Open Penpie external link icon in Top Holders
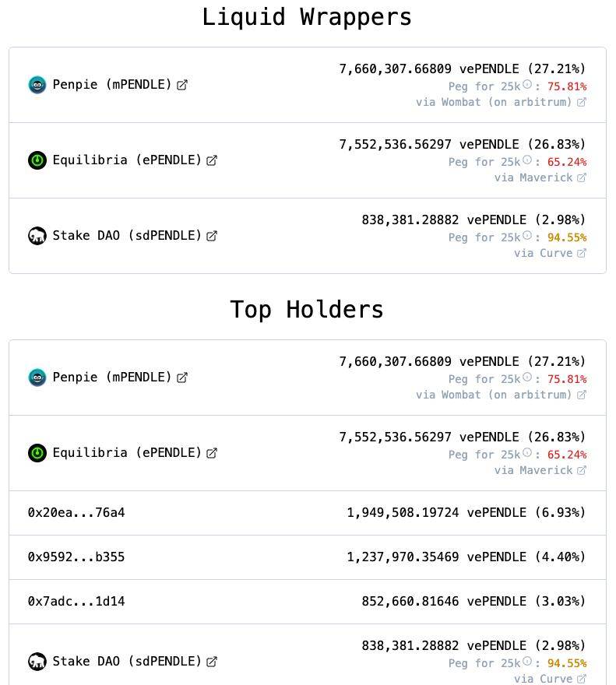Image resolution: width=616 pixels, height=685 pixels. tap(182, 378)
